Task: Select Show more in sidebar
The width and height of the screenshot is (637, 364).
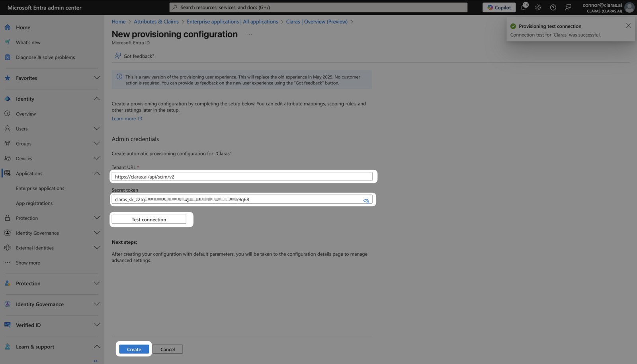Action: tap(28, 263)
